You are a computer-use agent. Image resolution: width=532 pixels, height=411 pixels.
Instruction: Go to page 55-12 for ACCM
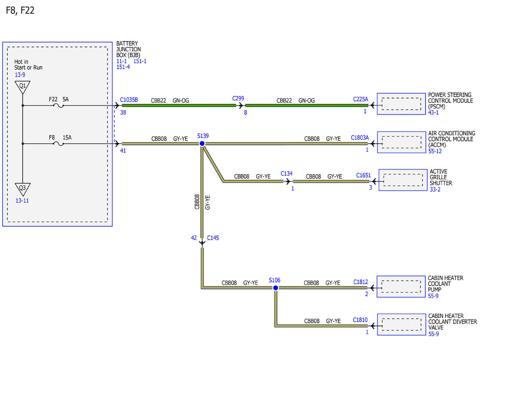435,151
